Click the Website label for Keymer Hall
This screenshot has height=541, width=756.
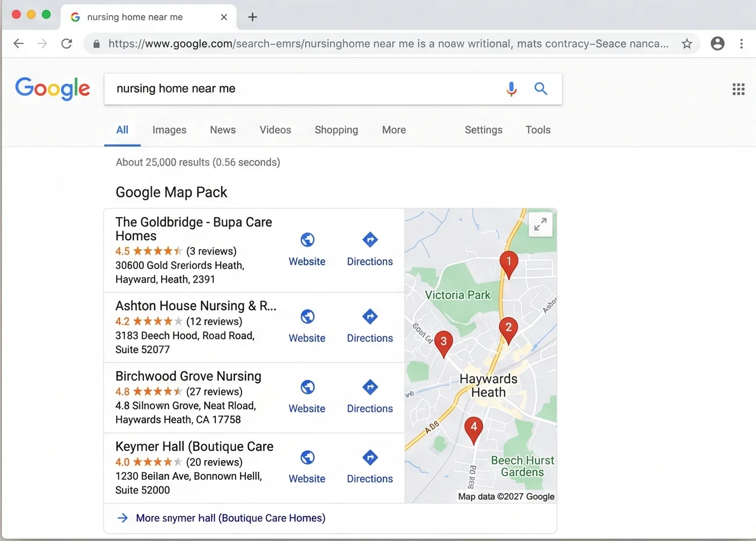[x=307, y=479]
